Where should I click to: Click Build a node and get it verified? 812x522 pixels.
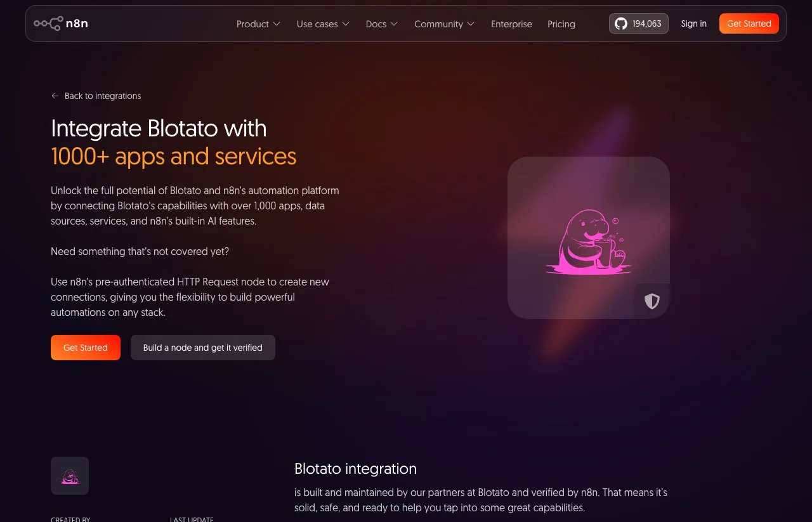click(x=203, y=348)
